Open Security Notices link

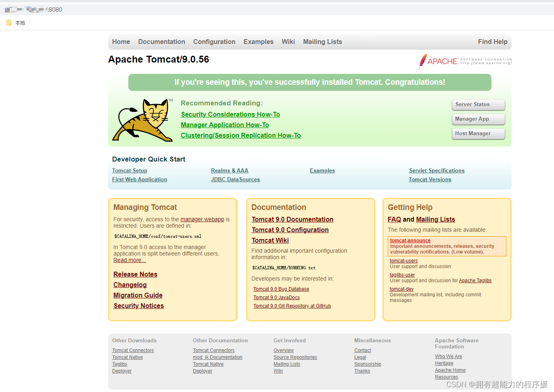tap(139, 306)
